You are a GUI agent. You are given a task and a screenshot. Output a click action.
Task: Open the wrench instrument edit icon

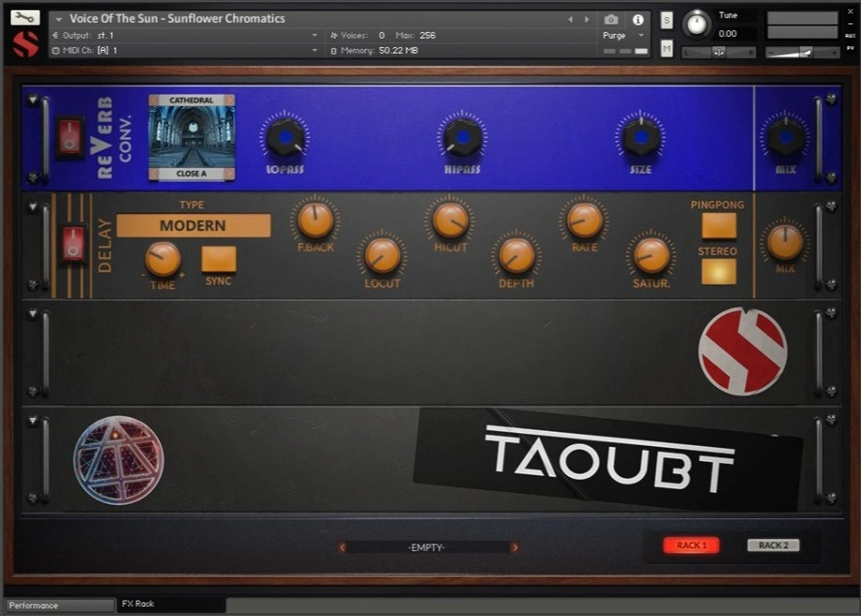tap(24, 18)
